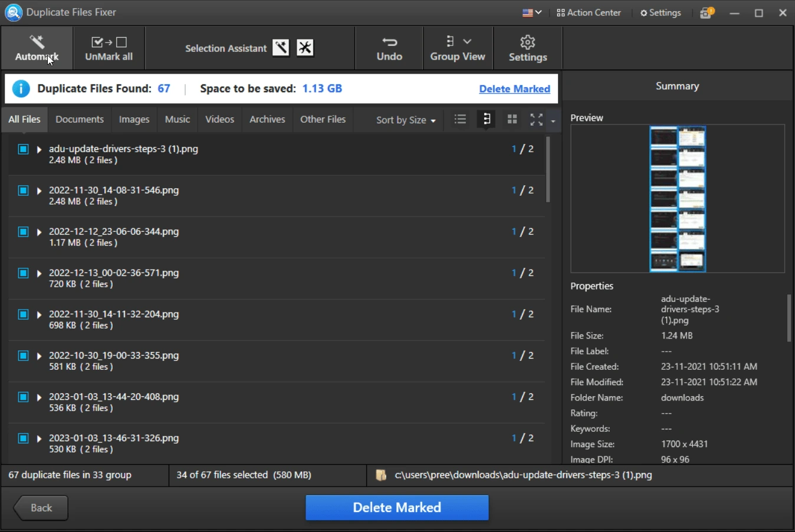Expand the 2022-11-30_14-08-31-546.png group

pyautogui.click(x=39, y=191)
